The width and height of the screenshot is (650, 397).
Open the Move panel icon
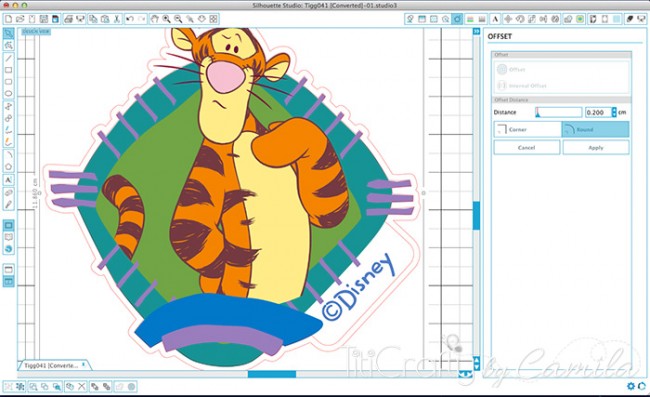pos(508,19)
